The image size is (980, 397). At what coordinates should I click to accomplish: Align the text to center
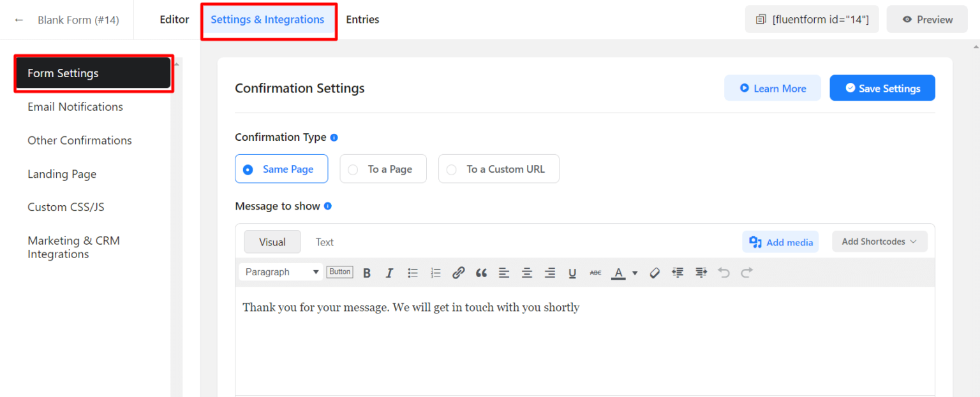tap(527, 272)
